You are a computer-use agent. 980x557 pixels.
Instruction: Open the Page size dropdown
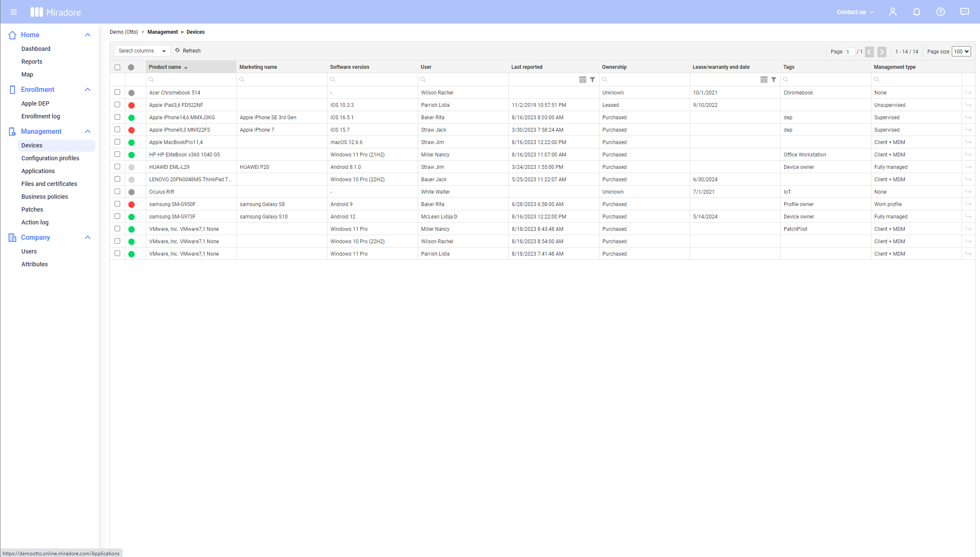pyautogui.click(x=961, y=52)
